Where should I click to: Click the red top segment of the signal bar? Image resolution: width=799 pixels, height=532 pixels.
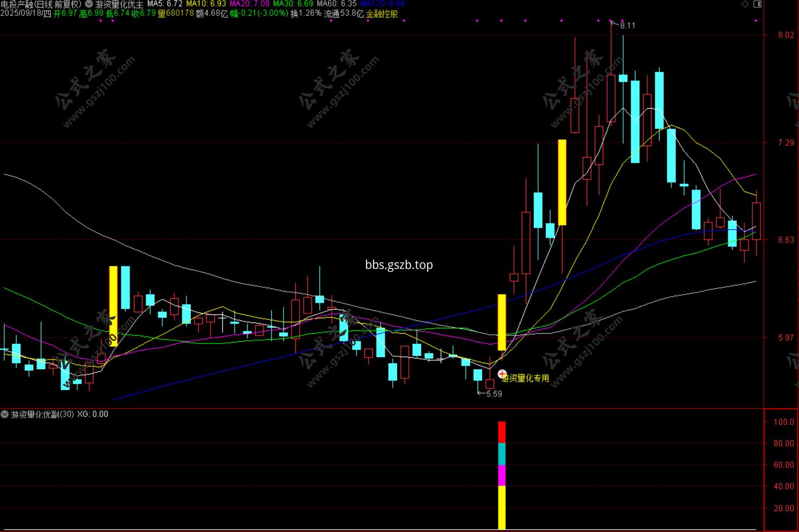[x=502, y=432]
